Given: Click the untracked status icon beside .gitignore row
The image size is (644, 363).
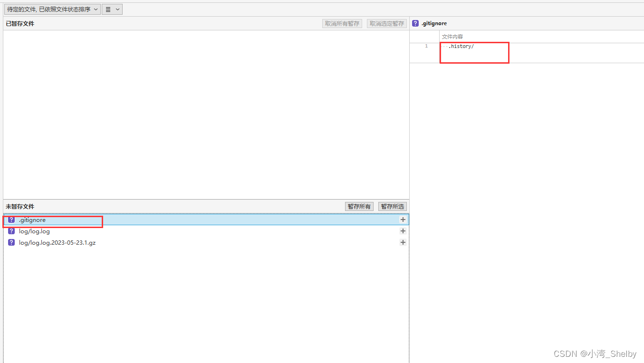Looking at the screenshot, I should click(11, 220).
